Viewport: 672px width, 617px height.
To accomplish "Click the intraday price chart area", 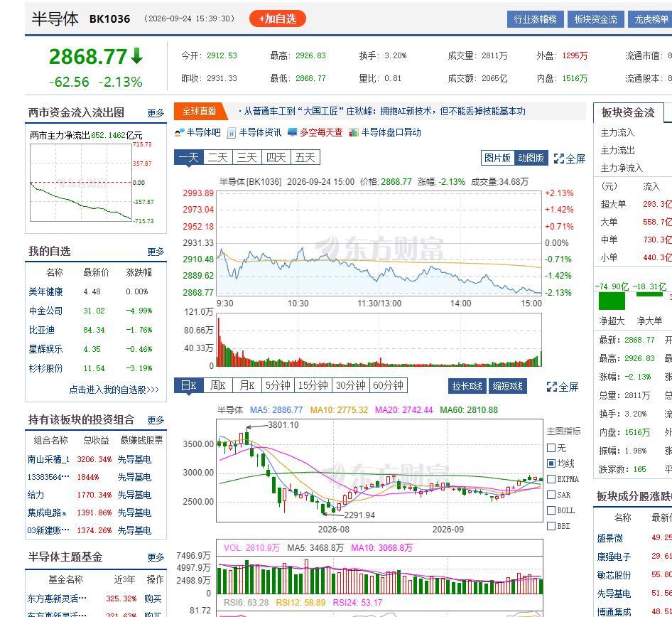I will [x=379, y=243].
